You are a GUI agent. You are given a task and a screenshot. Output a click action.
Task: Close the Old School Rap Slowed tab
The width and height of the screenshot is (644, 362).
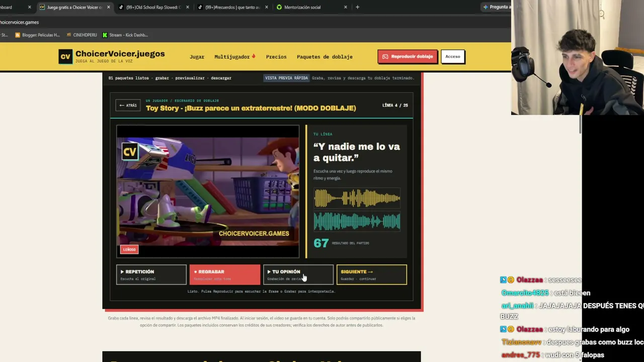click(188, 7)
